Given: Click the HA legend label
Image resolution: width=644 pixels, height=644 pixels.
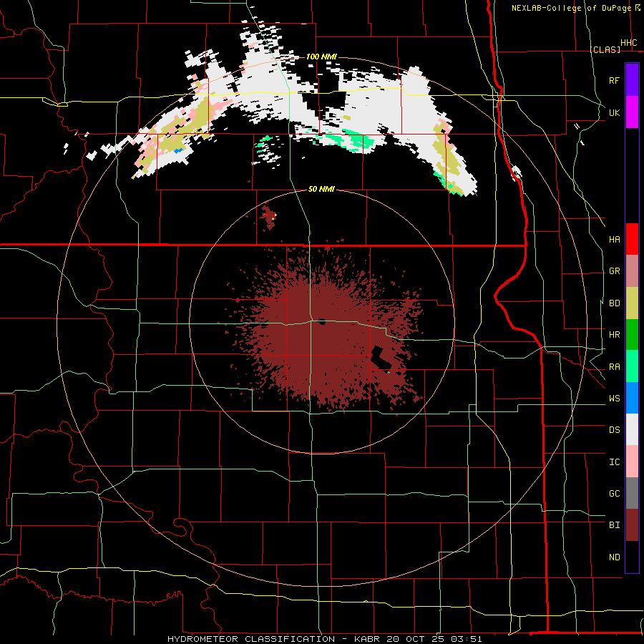Looking at the screenshot, I should [x=614, y=240].
